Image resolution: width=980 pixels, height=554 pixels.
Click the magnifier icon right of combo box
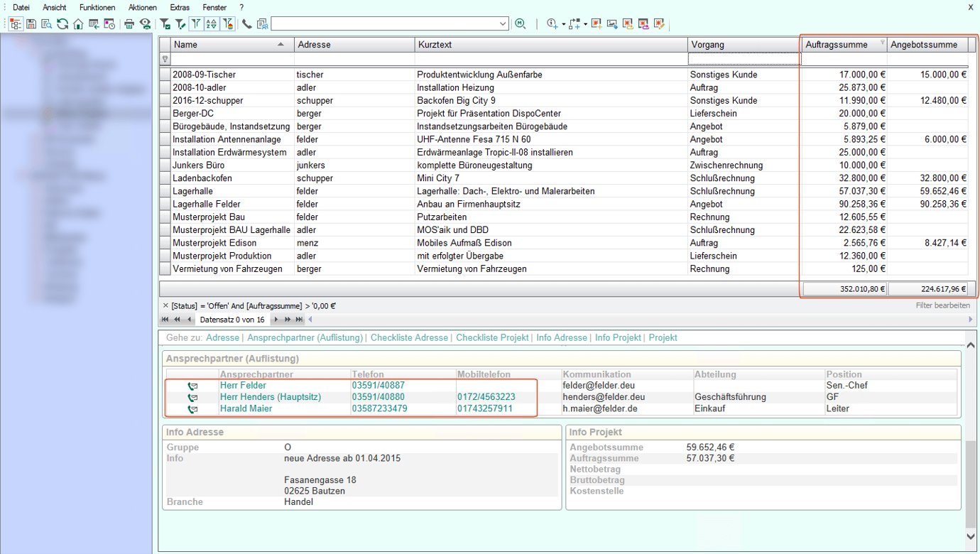[x=520, y=23]
